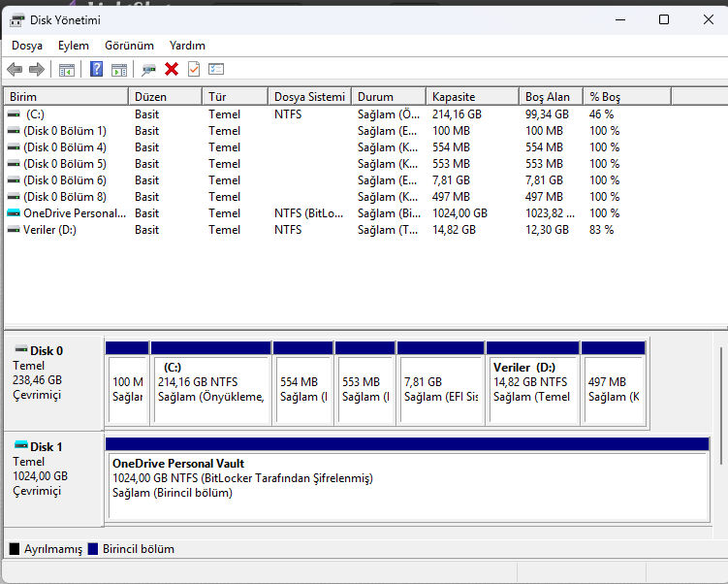Sort by the Durum column header
The width and height of the screenshot is (728, 584).
coord(389,97)
